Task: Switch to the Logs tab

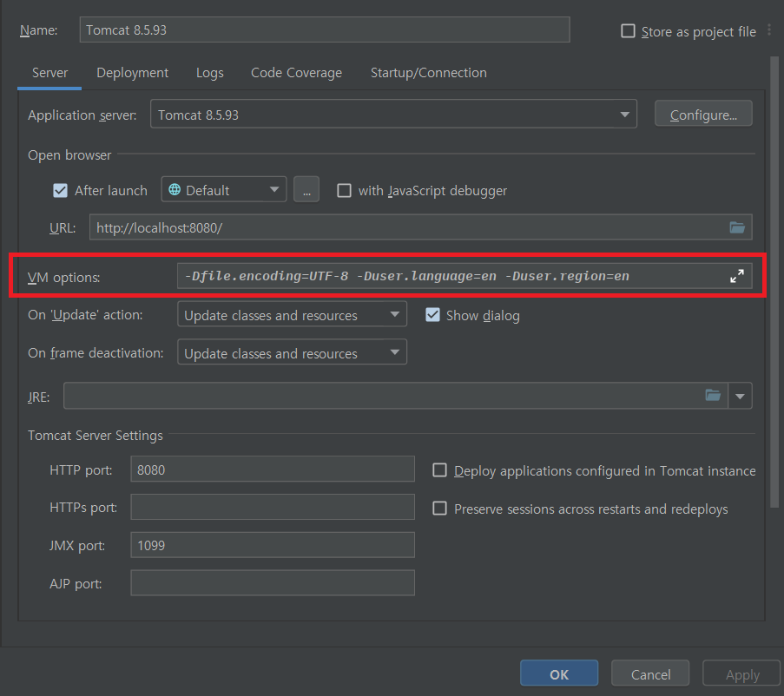Action: 210,73
